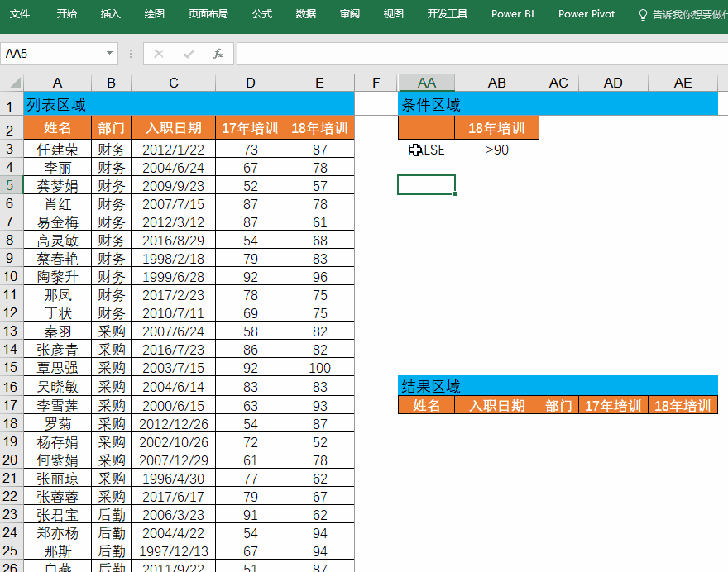This screenshot has height=572, width=728.
Task: Switch to the 公式 ribbon tab
Action: 261,14
